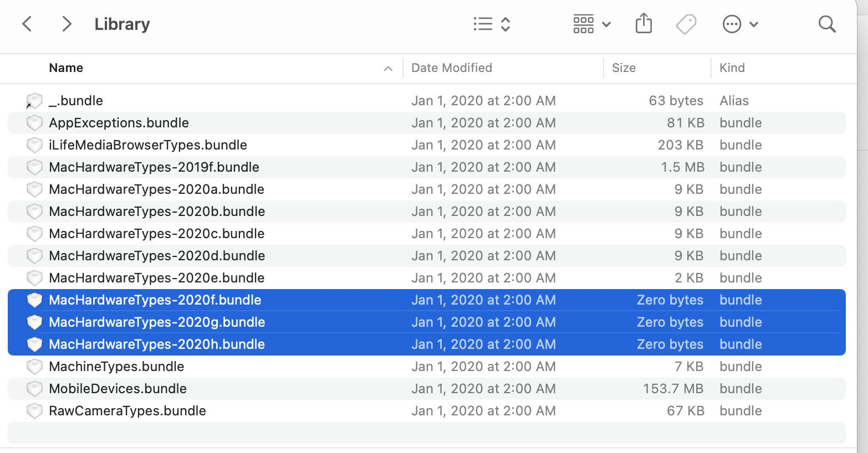The height and width of the screenshot is (453, 868).
Task: Open the list view switcher
Action: pyautogui.click(x=492, y=24)
